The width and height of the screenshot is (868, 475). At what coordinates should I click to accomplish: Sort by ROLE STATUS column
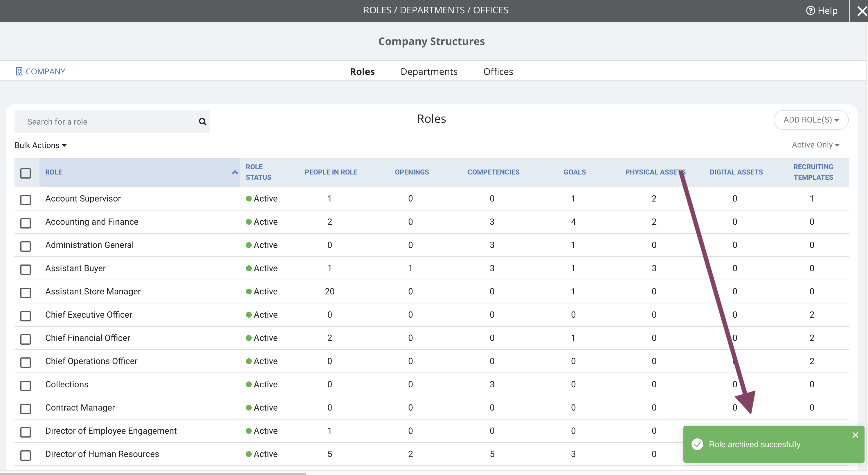pyautogui.click(x=258, y=172)
